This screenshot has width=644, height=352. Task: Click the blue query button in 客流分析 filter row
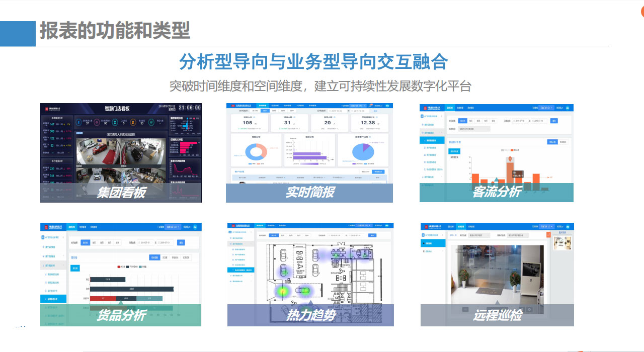coord(554,121)
